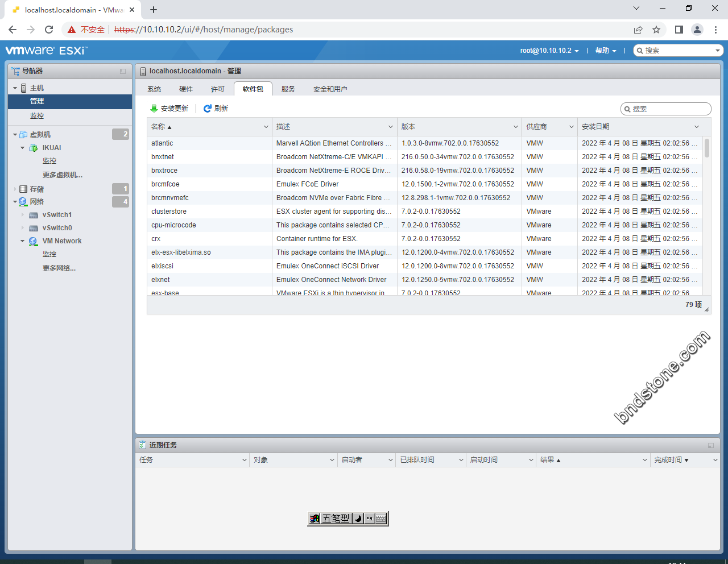The height and width of the screenshot is (564, 728).
Task: Open the description column dropdown arrow
Action: point(391,127)
